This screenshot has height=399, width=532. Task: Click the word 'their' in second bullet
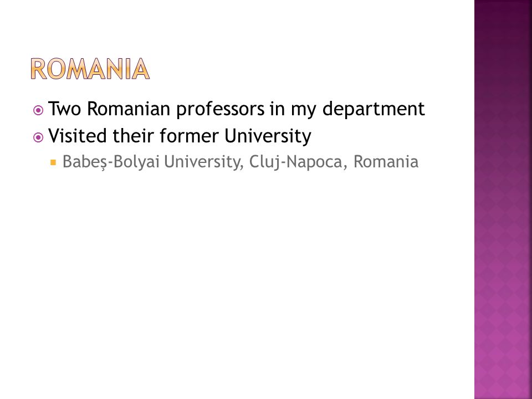134,136
